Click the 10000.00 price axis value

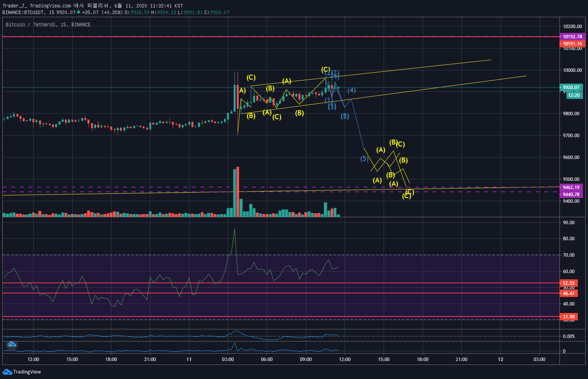[x=572, y=70]
